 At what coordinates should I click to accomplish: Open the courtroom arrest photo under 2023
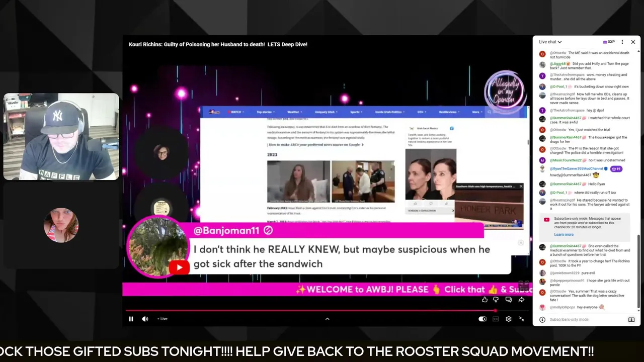(363, 182)
